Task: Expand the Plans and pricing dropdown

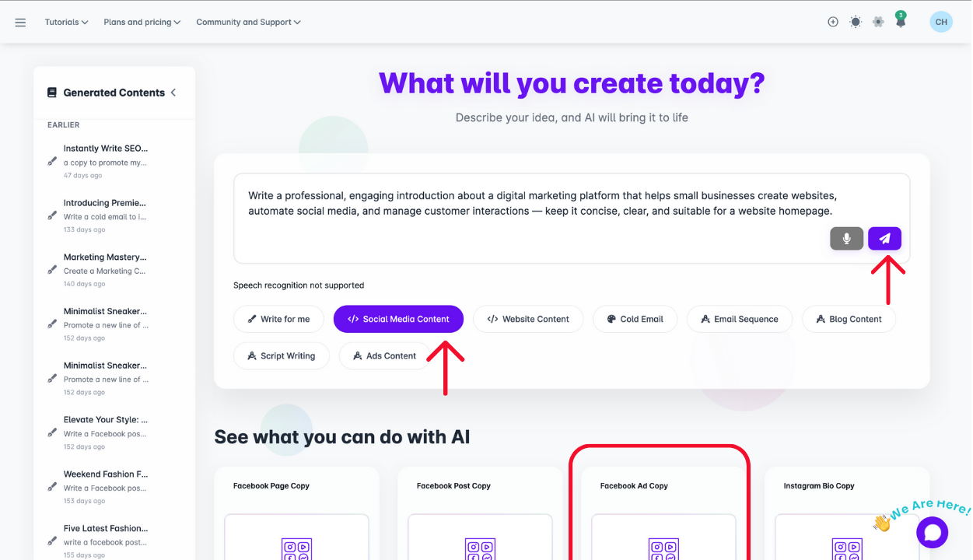Action: click(142, 23)
